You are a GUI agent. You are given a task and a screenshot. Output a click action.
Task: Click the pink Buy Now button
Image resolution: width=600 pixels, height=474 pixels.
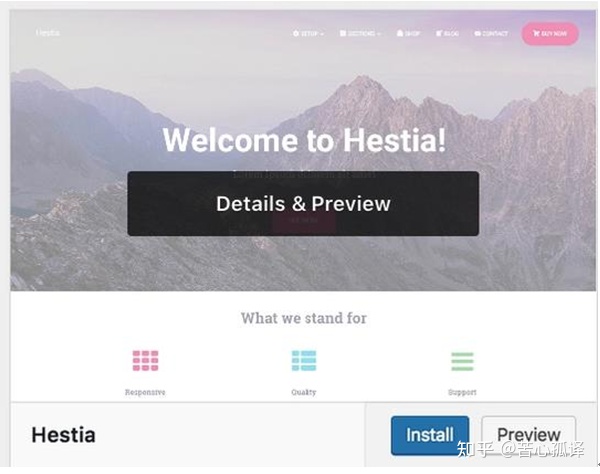[x=550, y=34]
